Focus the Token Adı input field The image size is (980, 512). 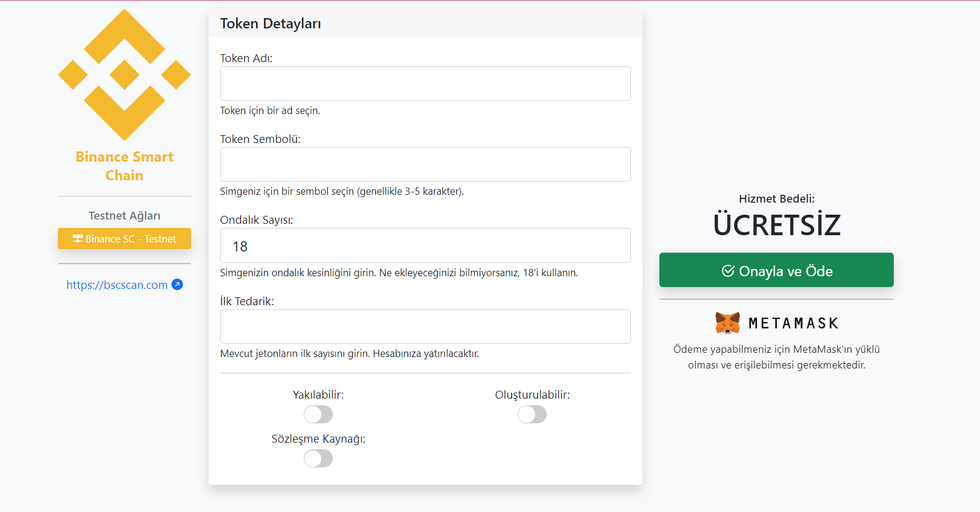426,83
